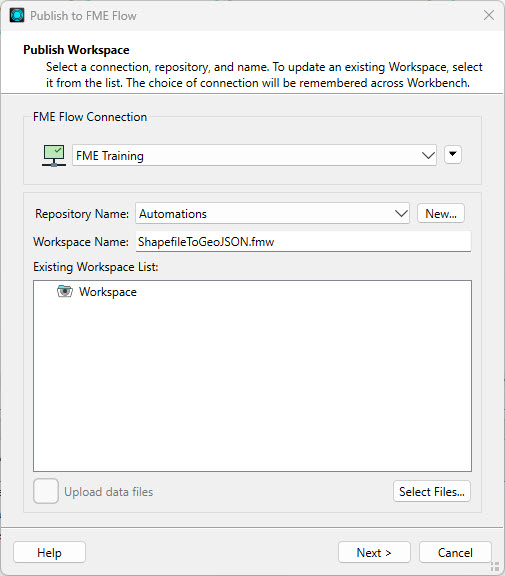This screenshot has height=576, width=505.
Task: Open the connection options black arrow button
Action: click(x=453, y=154)
